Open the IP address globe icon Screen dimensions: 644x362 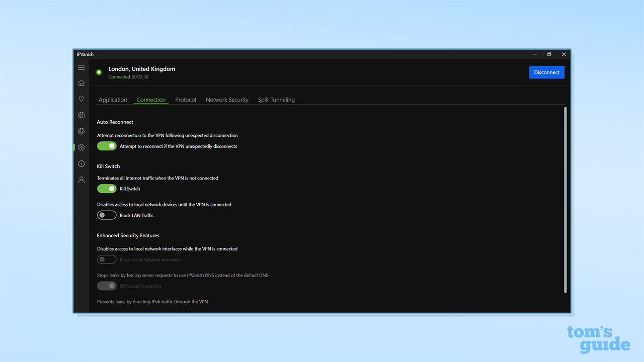click(x=81, y=131)
